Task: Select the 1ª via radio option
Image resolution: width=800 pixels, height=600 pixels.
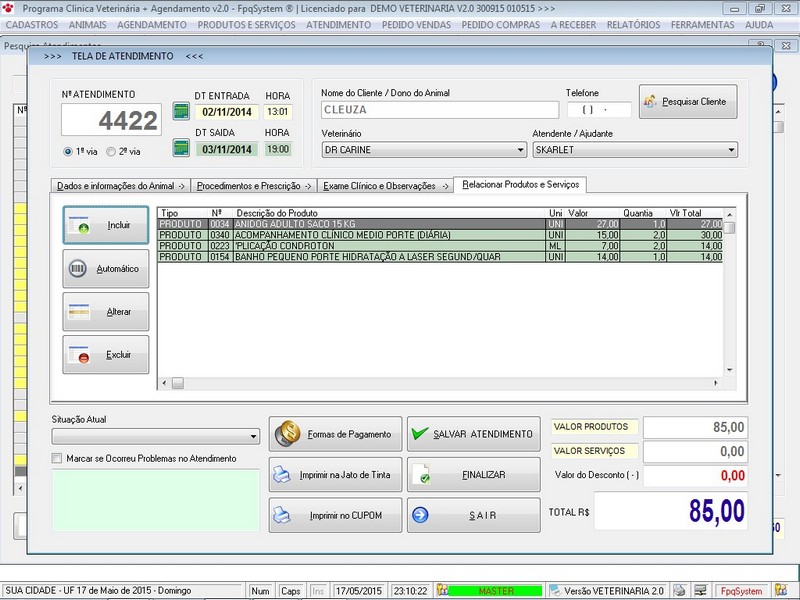Action: pos(68,152)
